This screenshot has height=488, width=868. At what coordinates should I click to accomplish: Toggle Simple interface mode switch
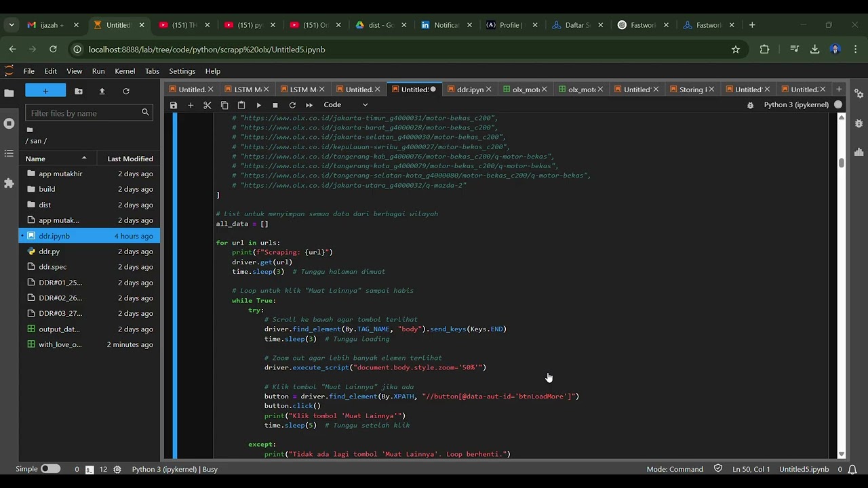(x=50, y=469)
